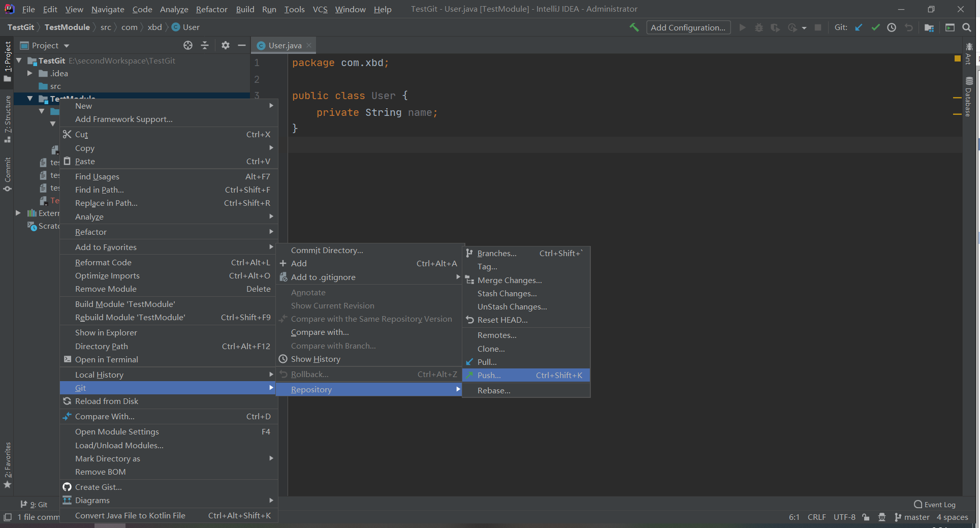Open Project panel settings gear icon
This screenshot has height=528, width=980.
click(x=226, y=45)
